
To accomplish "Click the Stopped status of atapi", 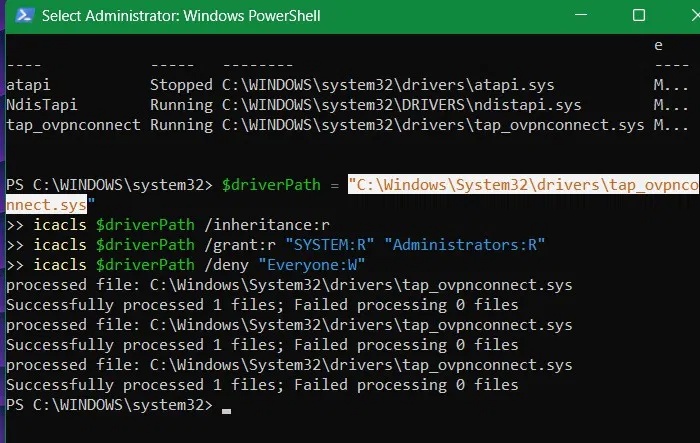I will [181, 85].
